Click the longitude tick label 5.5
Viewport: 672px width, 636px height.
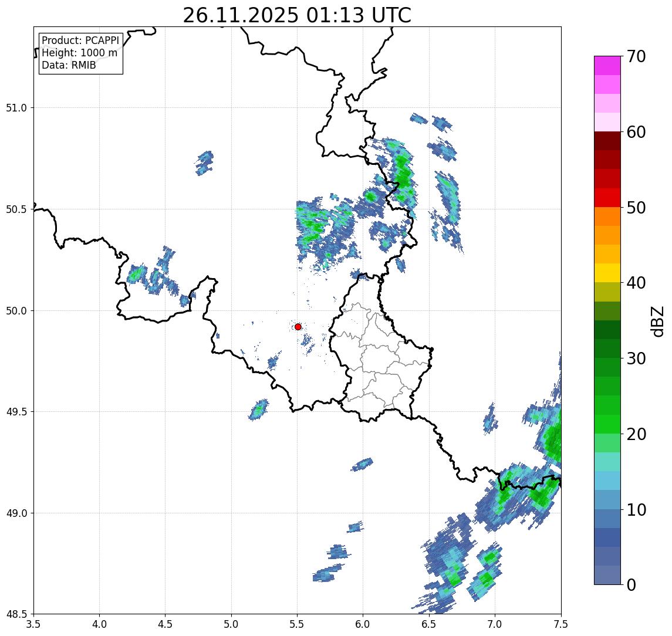coord(298,624)
